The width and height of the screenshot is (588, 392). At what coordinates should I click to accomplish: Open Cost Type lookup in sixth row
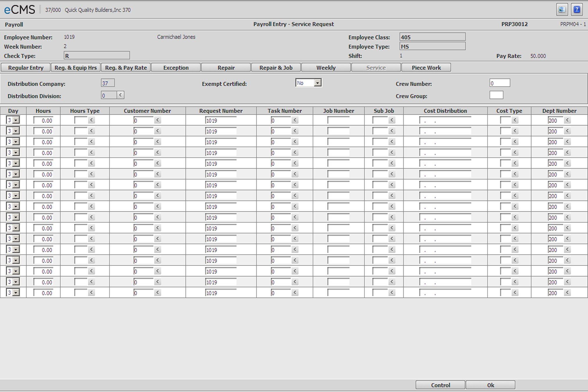[x=515, y=174]
